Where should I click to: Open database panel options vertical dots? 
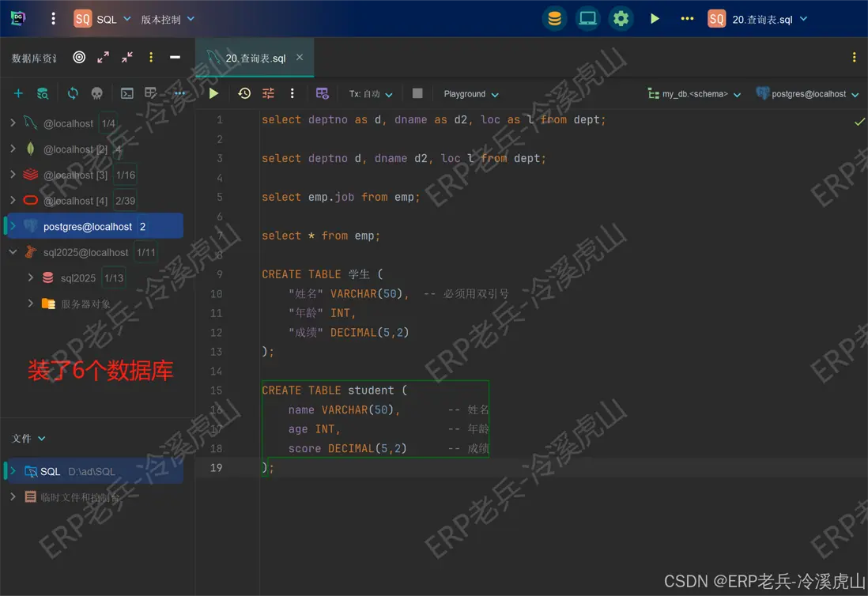click(151, 57)
